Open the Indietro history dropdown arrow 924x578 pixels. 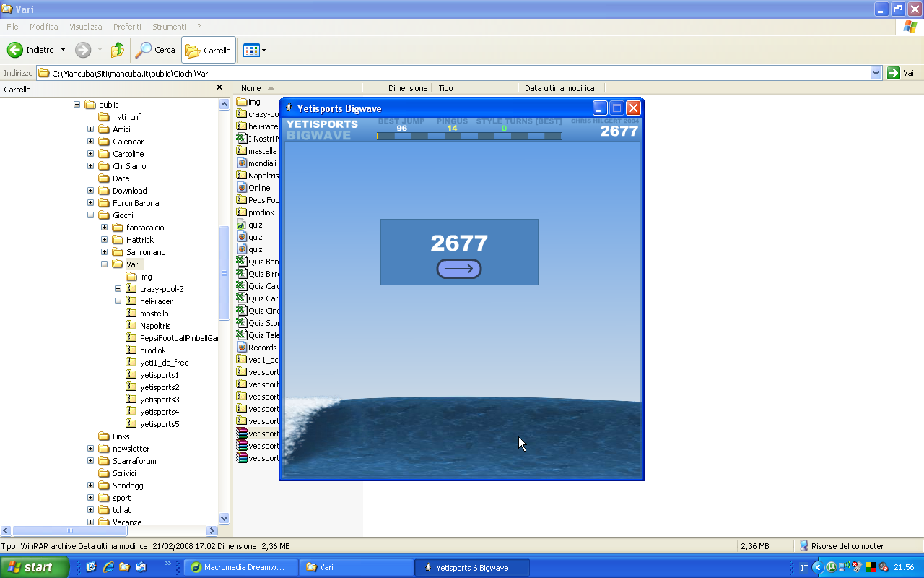[63, 50]
